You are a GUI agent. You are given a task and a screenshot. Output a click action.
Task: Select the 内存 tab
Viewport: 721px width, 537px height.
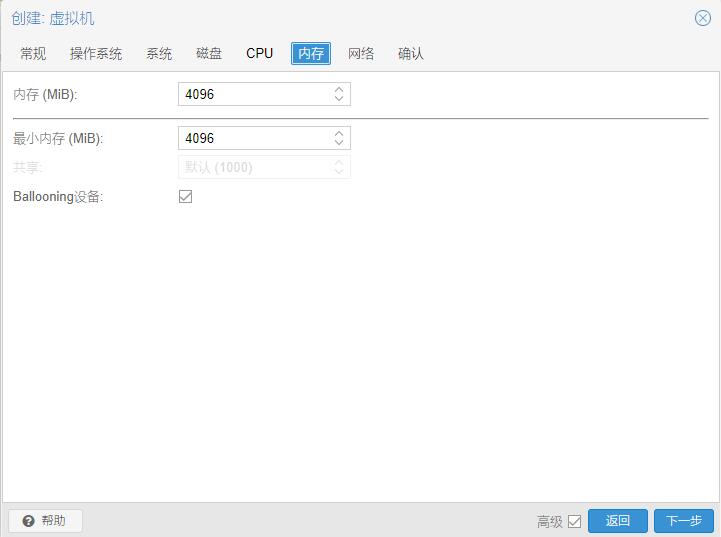point(311,54)
